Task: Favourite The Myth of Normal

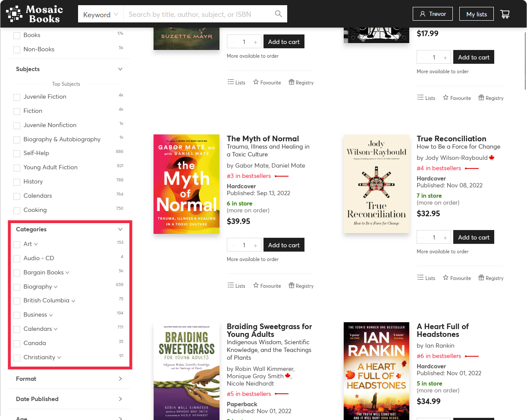Action: 267,286
